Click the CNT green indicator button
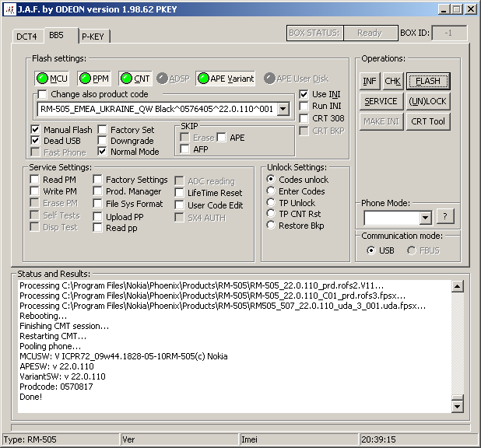 click(x=135, y=79)
